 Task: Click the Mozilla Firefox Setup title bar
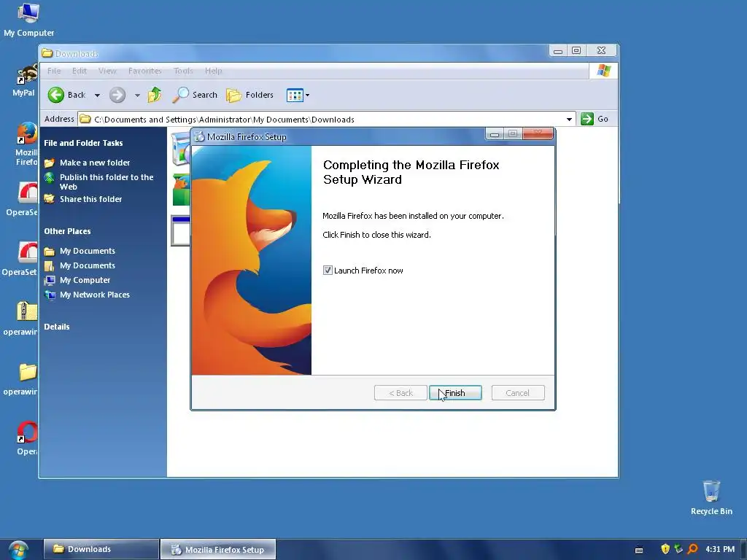point(338,136)
